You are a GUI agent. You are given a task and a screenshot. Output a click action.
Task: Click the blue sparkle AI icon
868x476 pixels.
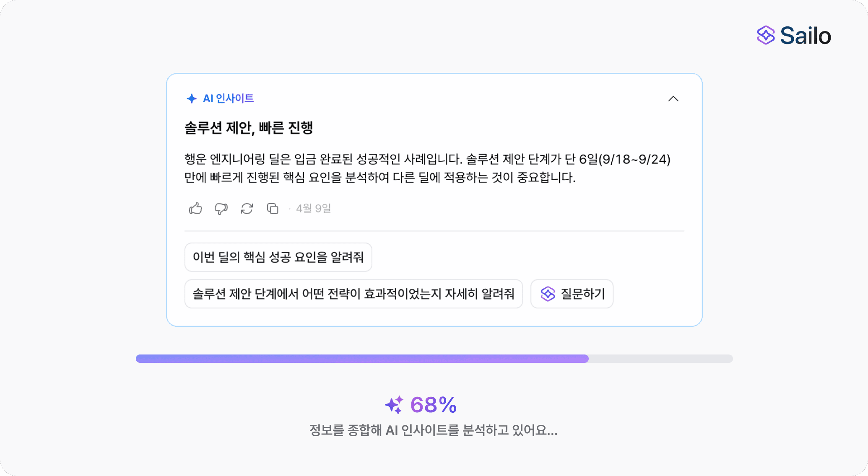pyautogui.click(x=192, y=98)
